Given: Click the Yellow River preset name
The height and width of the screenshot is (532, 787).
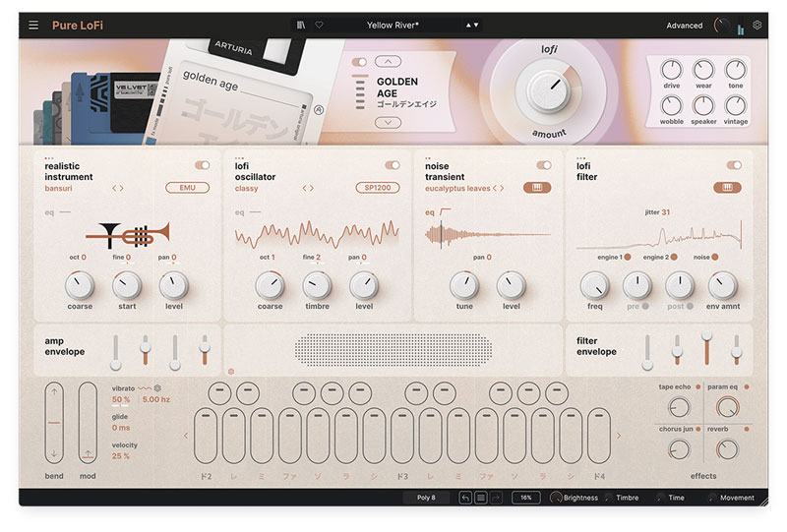Looking at the screenshot, I should point(393,25).
